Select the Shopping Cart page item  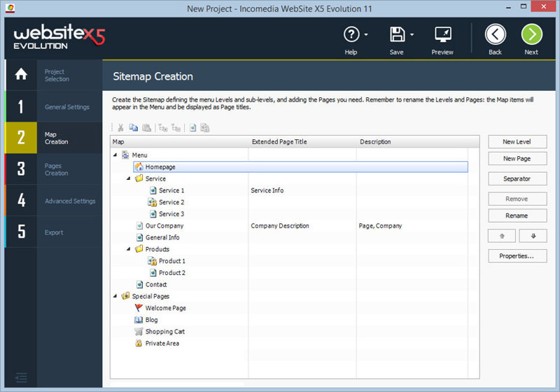click(164, 332)
